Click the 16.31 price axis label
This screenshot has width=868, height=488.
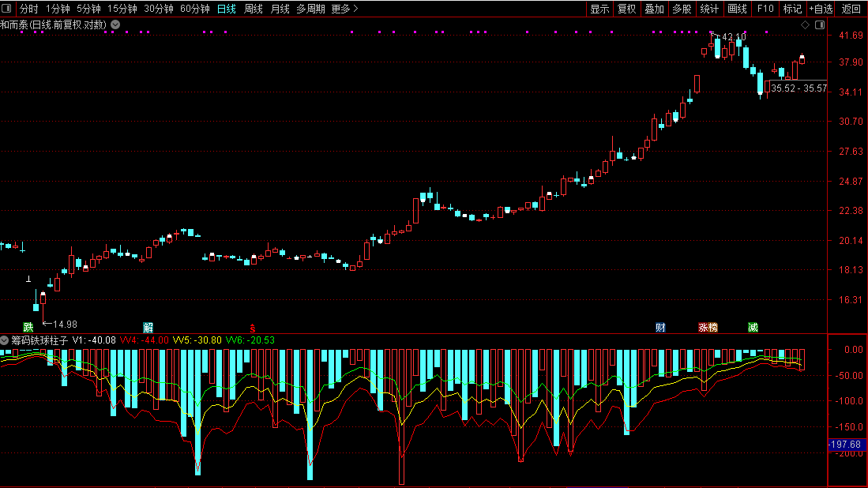pyautogui.click(x=851, y=299)
